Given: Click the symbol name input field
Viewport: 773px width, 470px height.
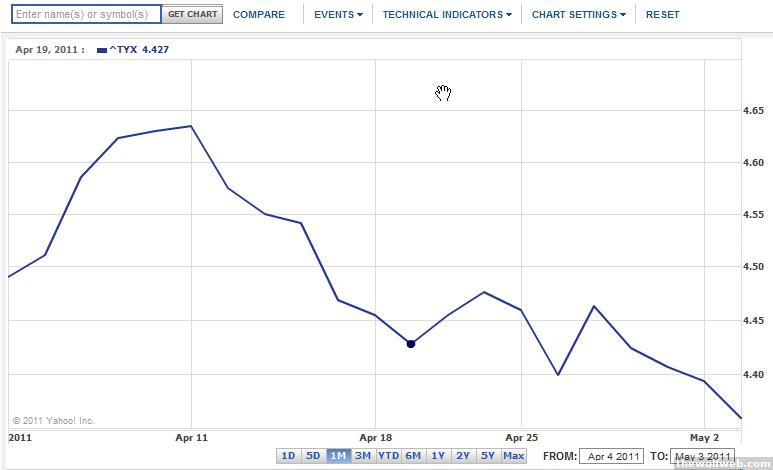Looking at the screenshot, I should coord(86,15).
